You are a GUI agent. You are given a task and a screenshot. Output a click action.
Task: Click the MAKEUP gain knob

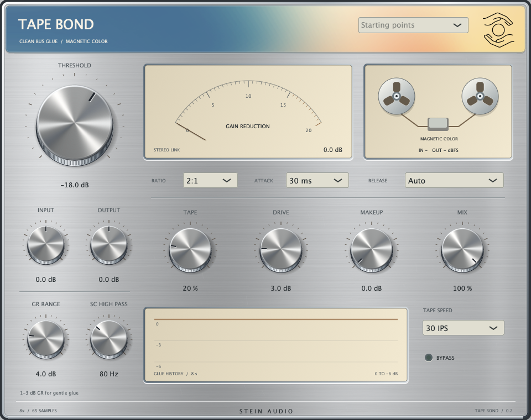(372, 250)
